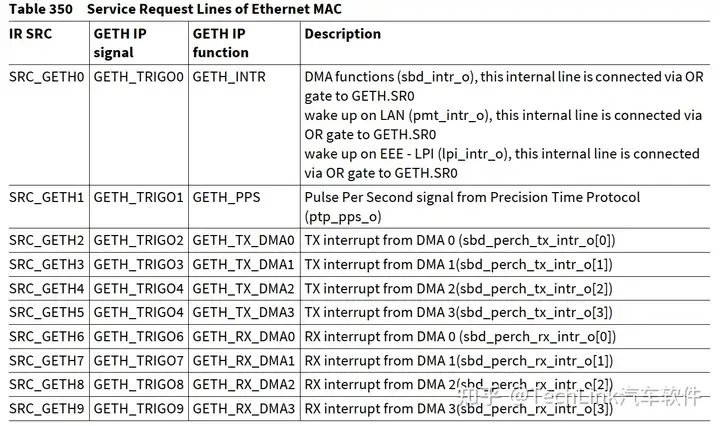Click the GETH_TRIGO3 signal cell
Image resolution: width=720 pixels, height=426 pixels.
139,265
